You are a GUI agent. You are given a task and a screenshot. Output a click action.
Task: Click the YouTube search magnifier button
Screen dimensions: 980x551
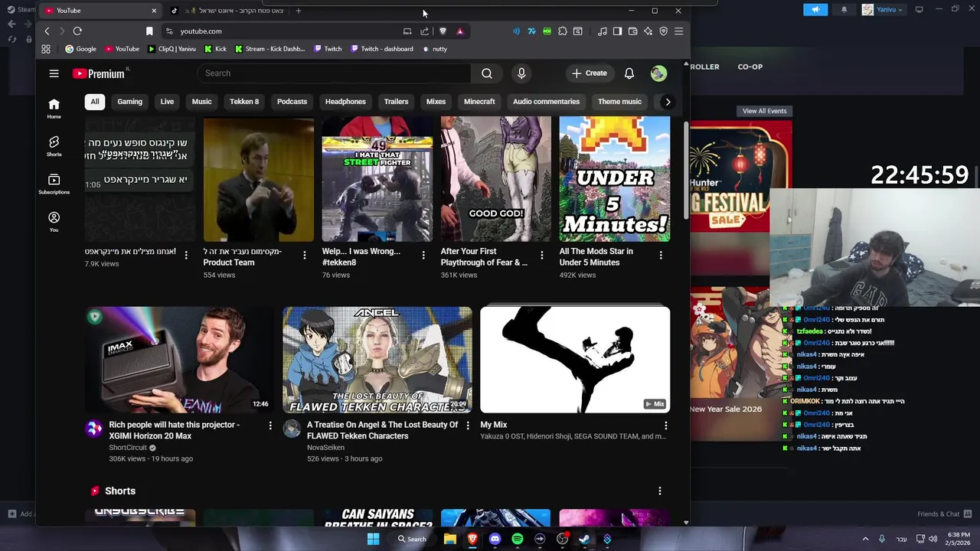tap(487, 73)
